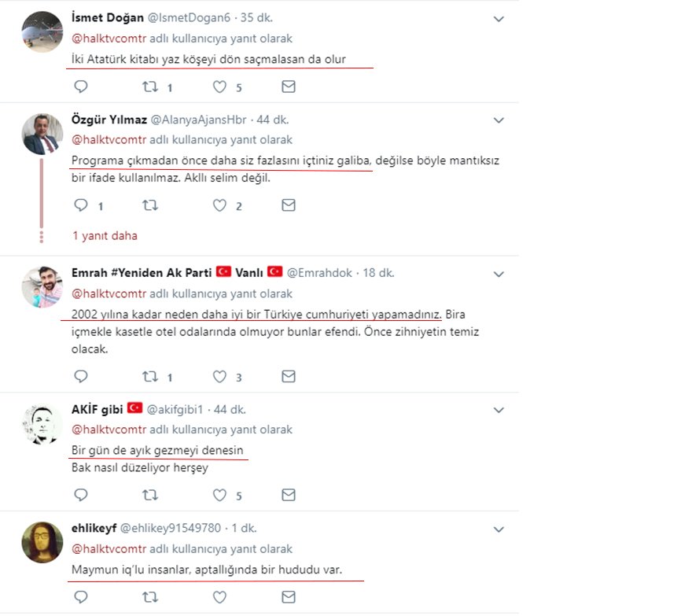Expand options chevron on ehlikeyf's tweet
This screenshot has height=616, width=692.
click(x=498, y=529)
